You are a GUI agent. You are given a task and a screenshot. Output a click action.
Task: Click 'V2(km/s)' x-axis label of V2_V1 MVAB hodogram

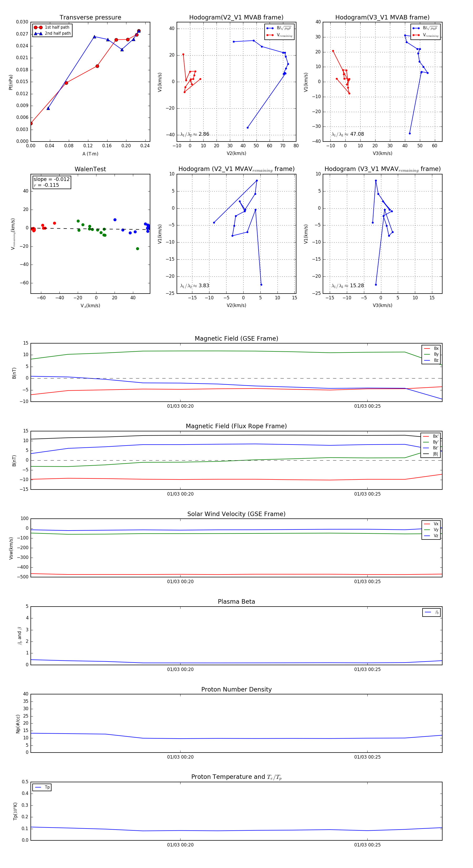pyautogui.click(x=236, y=154)
